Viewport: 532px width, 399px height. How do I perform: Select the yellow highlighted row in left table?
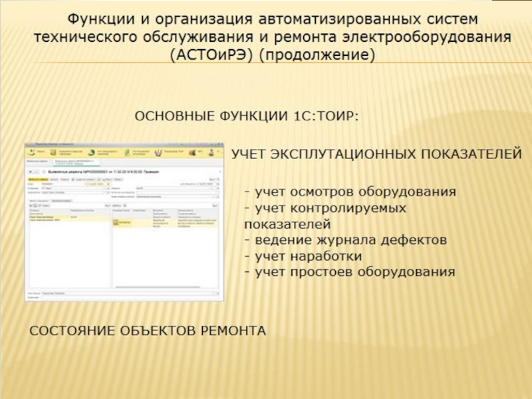click(x=69, y=217)
